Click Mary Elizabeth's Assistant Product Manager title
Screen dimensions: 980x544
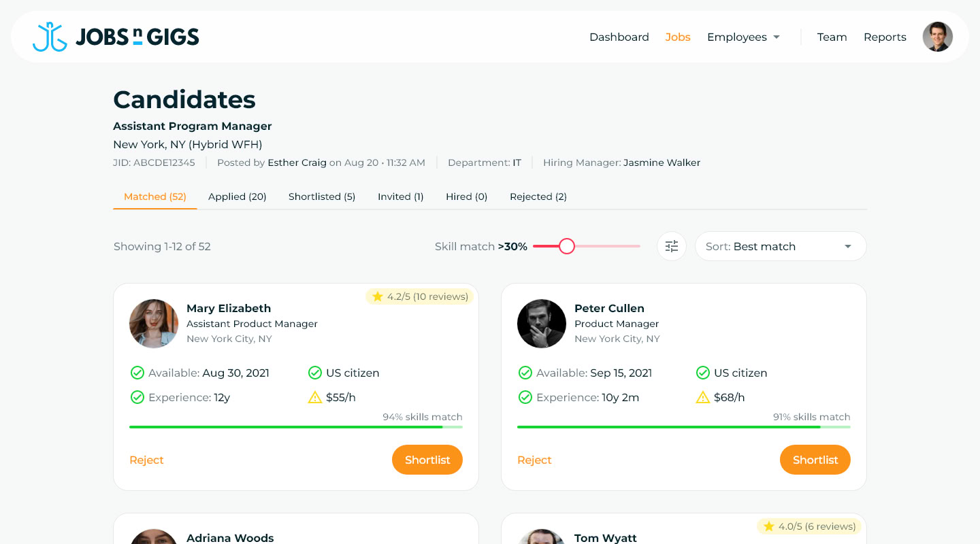pos(252,324)
